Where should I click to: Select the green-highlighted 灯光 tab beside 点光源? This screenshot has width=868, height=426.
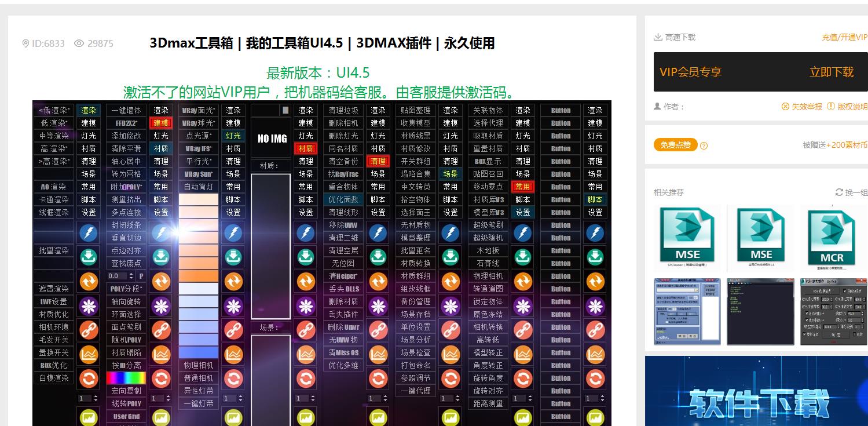(233, 136)
